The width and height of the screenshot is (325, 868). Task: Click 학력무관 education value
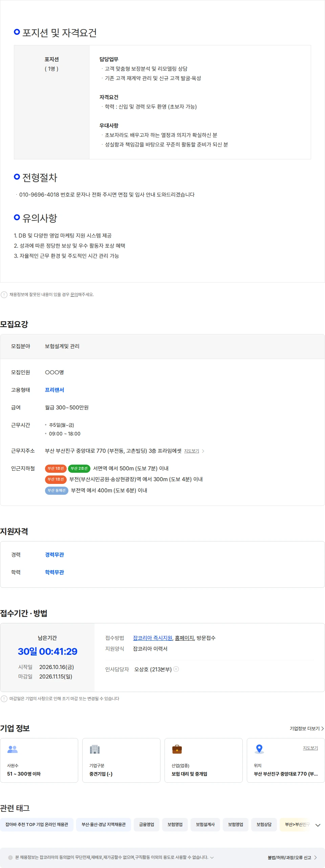click(55, 572)
